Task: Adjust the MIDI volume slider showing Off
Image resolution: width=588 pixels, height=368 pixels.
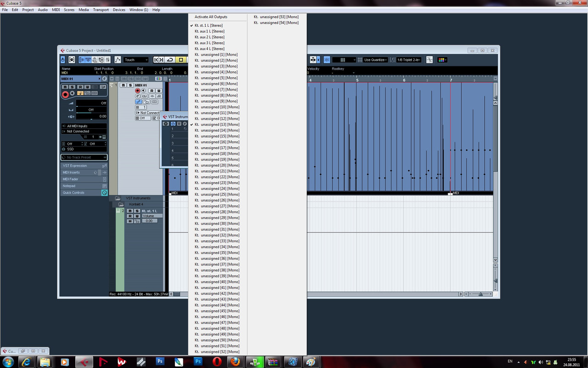Action: tap(91, 103)
